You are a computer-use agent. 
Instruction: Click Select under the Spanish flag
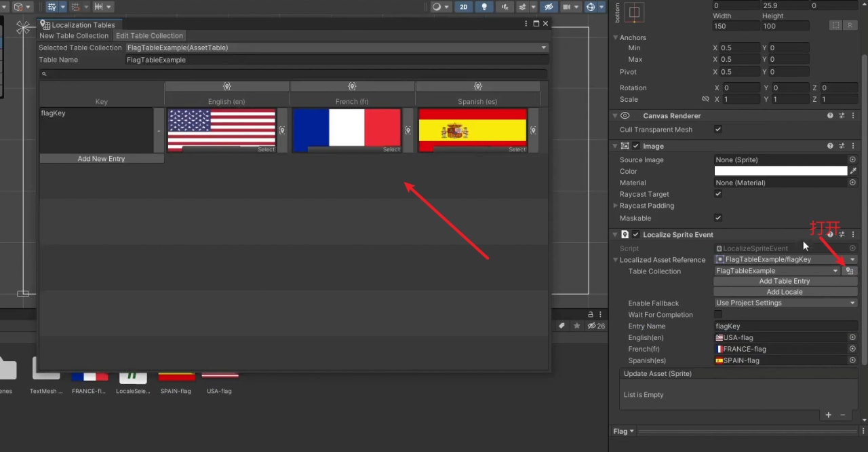point(517,149)
